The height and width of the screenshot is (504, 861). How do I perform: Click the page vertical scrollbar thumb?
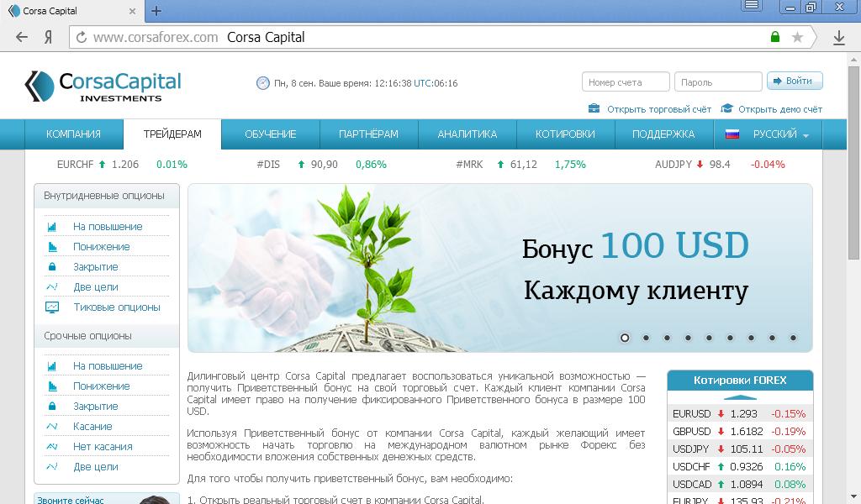click(854, 163)
